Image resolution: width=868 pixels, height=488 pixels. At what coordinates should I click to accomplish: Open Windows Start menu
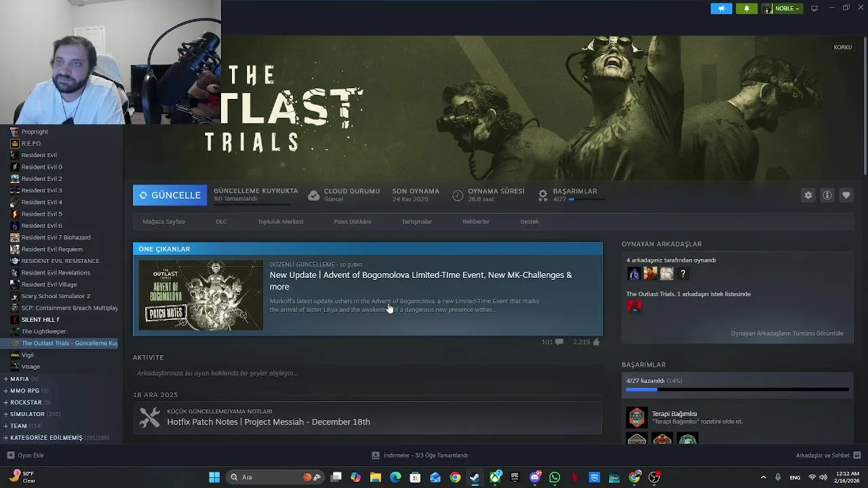click(x=214, y=477)
